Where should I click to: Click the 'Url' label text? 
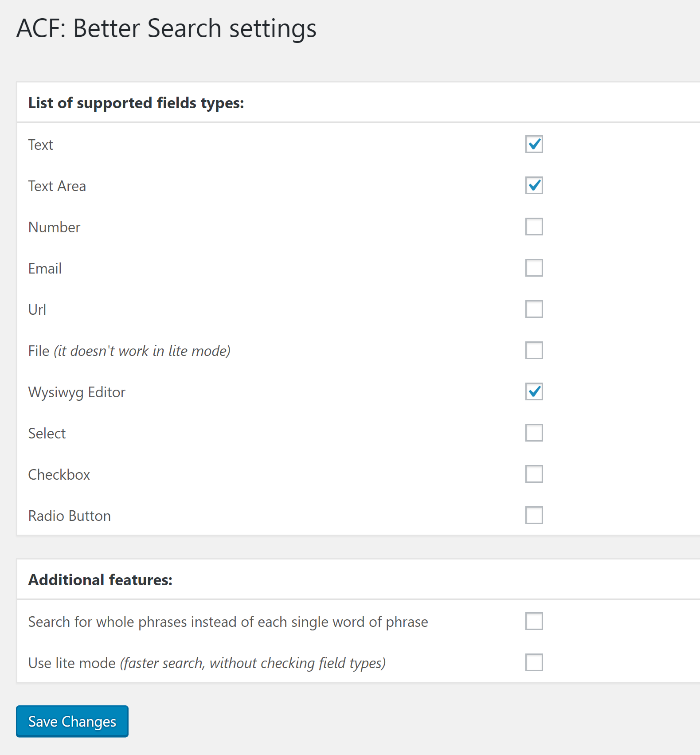pos(37,310)
